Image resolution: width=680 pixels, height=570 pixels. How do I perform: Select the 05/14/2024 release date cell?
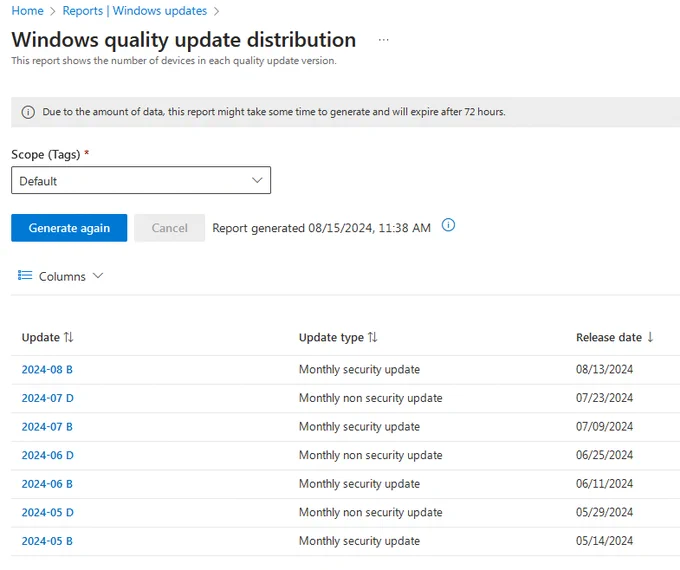coord(605,541)
